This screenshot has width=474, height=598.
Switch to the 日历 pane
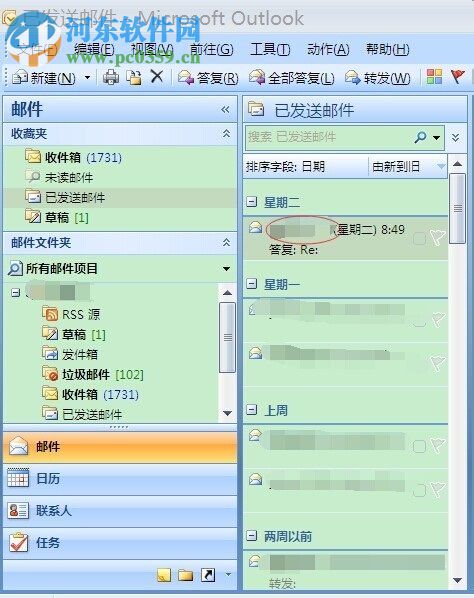(x=120, y=479)
